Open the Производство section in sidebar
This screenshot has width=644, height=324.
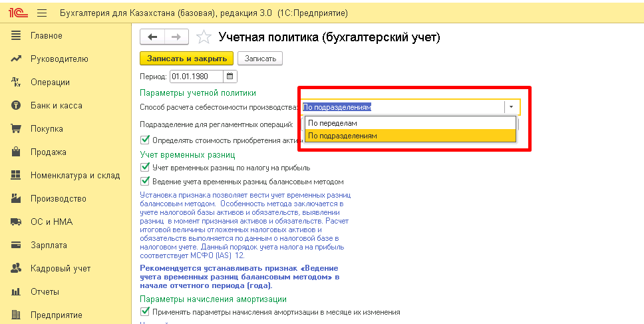coord(59,199)
